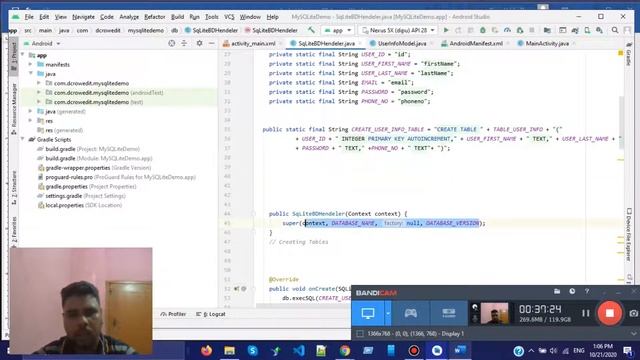
Task: Open the VCS menu
Action: tap(229, 17)
